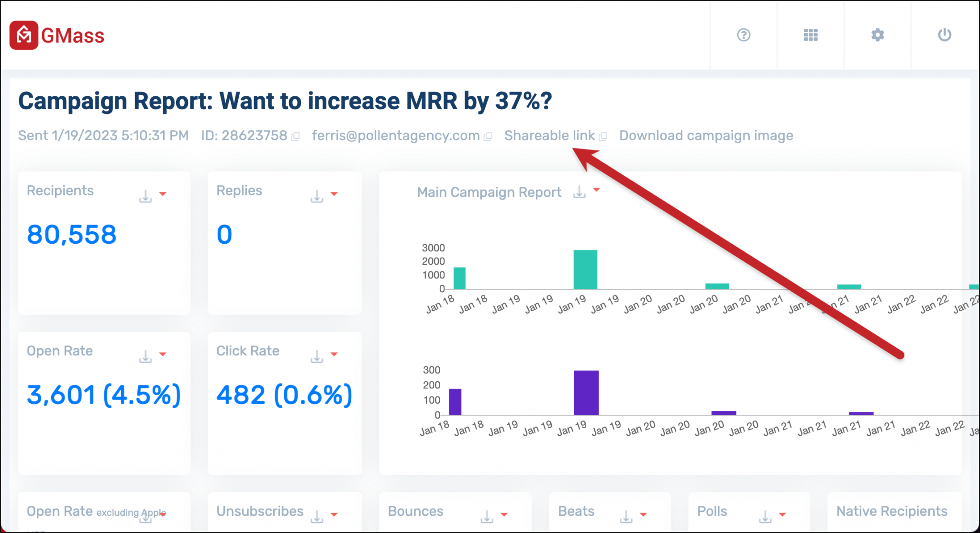Download the Replies data
980x533 pixels.
pyautogui.click(x=316, y=194)
